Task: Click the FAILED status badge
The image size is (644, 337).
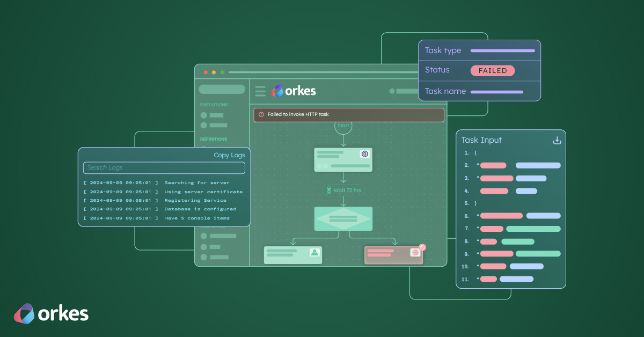Action: tap(493, 70)
